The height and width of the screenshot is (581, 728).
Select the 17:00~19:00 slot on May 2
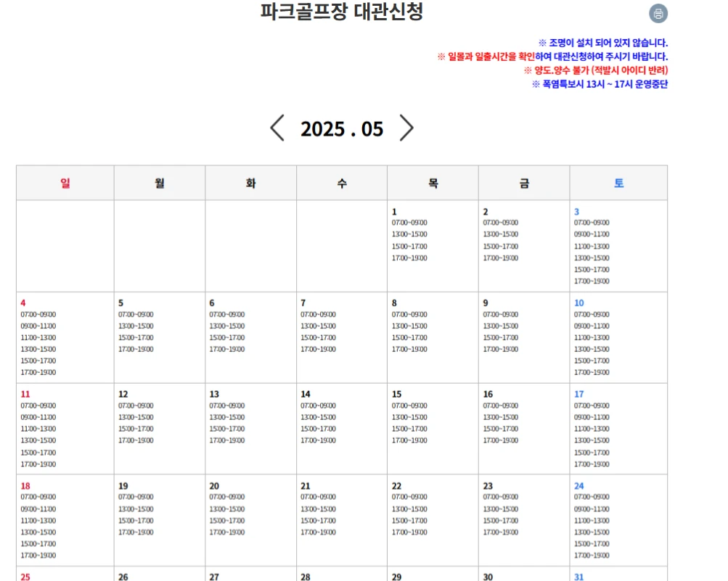click(x=501, y=257)
